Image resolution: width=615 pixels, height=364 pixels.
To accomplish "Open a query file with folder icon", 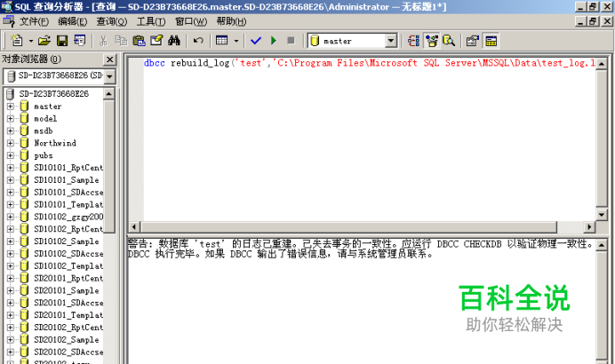I will [x=44, y=40].
